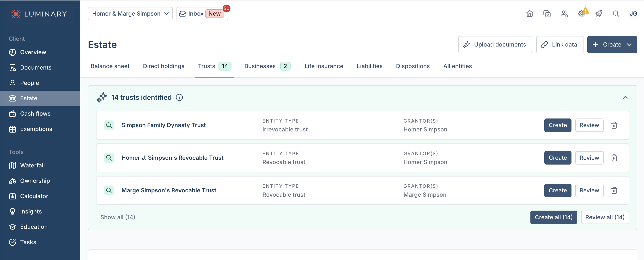The width and height of the screenshot is (644, 260).
Task: Create Marge Simpson's Revocable Trust
Action: pyautogui.click(x=558, y=190)
